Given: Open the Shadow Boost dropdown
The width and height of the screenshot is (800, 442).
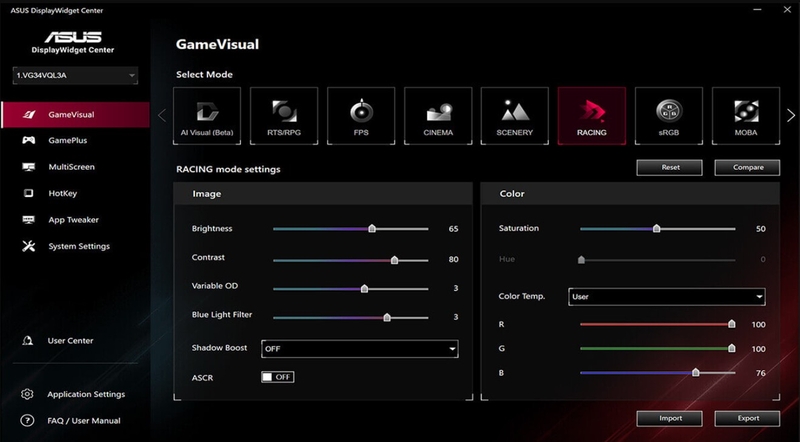Looking at the screenshot, I should (360, 349).
